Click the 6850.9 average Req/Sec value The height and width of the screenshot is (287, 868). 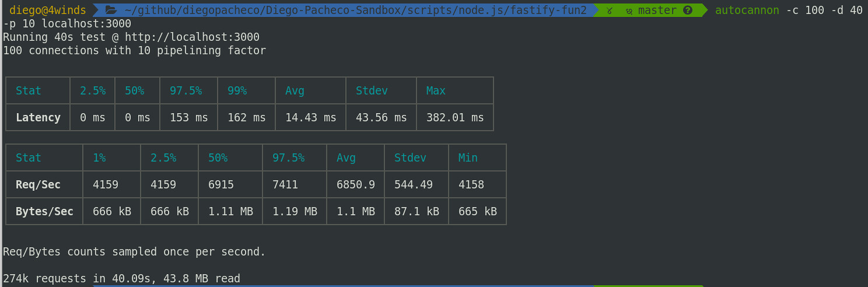point(355,185)
